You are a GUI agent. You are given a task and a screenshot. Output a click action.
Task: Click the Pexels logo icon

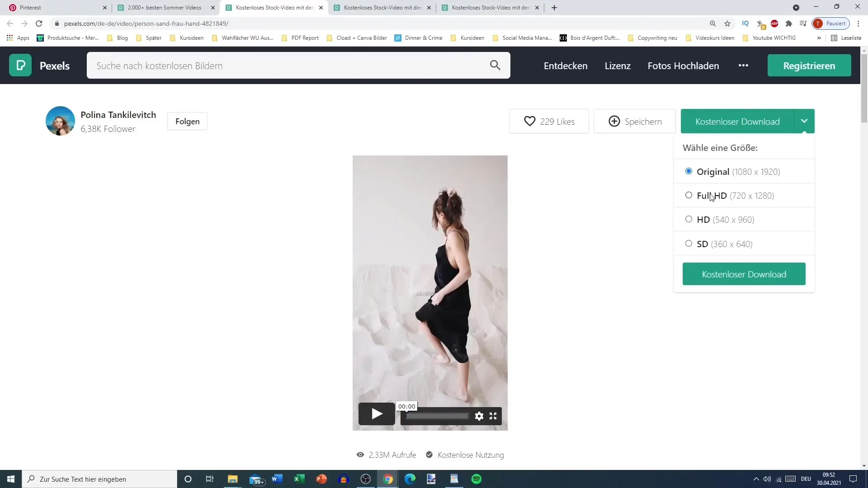(20, 66)
